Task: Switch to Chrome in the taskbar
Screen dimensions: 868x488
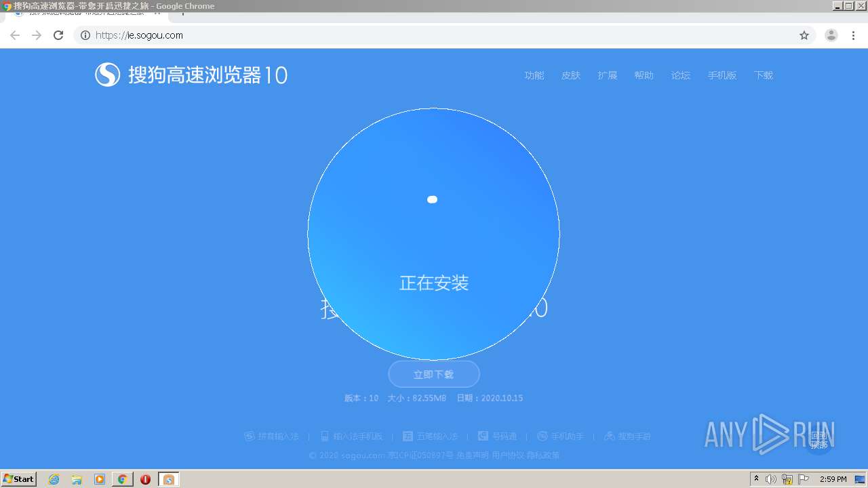Action: point(122,479)
